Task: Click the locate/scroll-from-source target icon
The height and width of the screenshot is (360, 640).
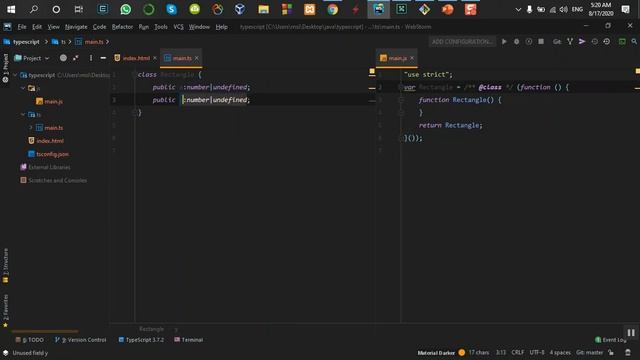Action: 63,58
